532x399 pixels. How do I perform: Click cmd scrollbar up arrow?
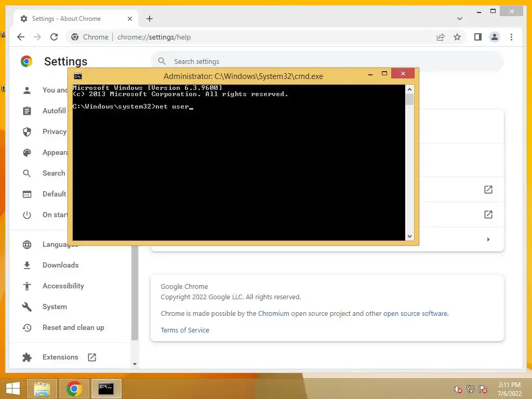point(409,89)
